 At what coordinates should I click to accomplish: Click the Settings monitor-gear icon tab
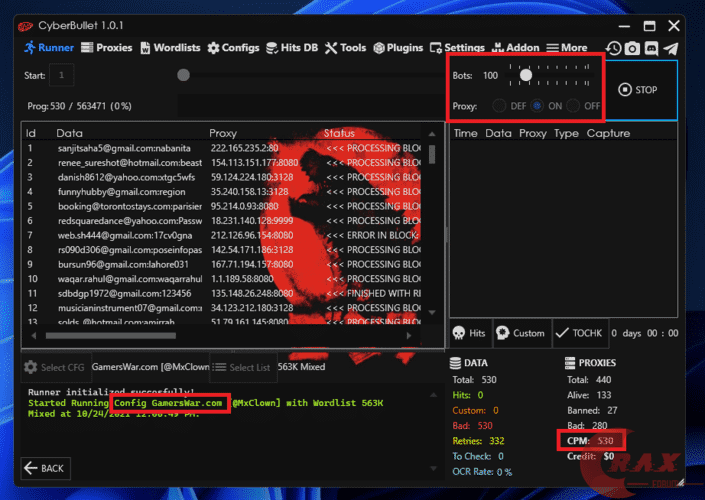457,48
